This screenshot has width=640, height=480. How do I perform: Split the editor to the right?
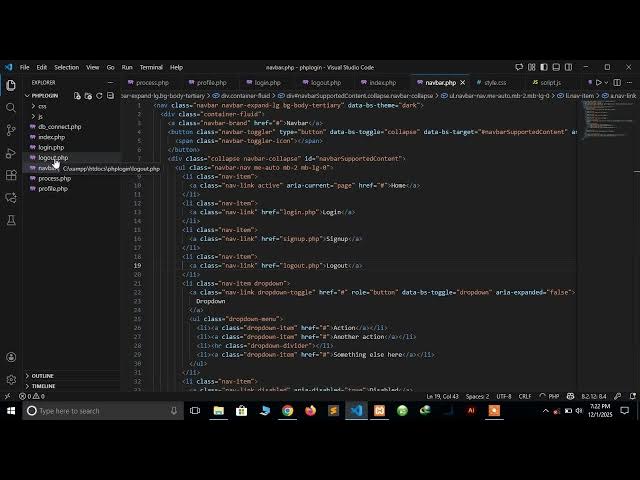click(x=617, y=82)
